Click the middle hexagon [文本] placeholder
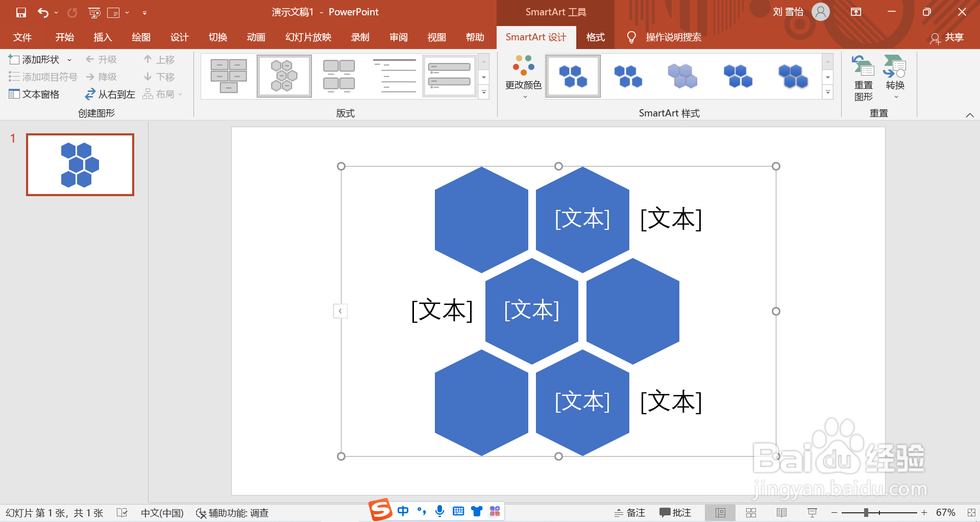The image size is (980, 522). pos(532,311)
